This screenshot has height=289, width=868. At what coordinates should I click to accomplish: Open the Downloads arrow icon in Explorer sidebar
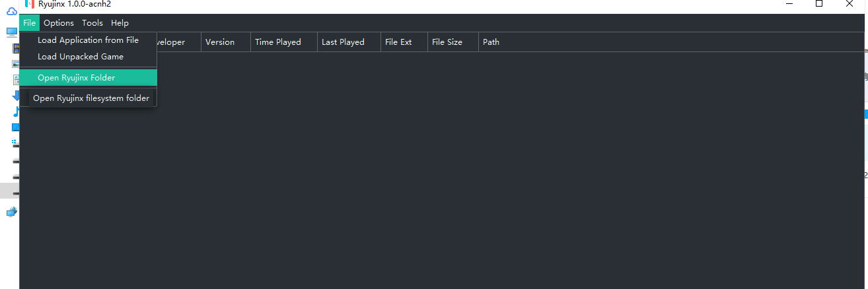point(16,96)
